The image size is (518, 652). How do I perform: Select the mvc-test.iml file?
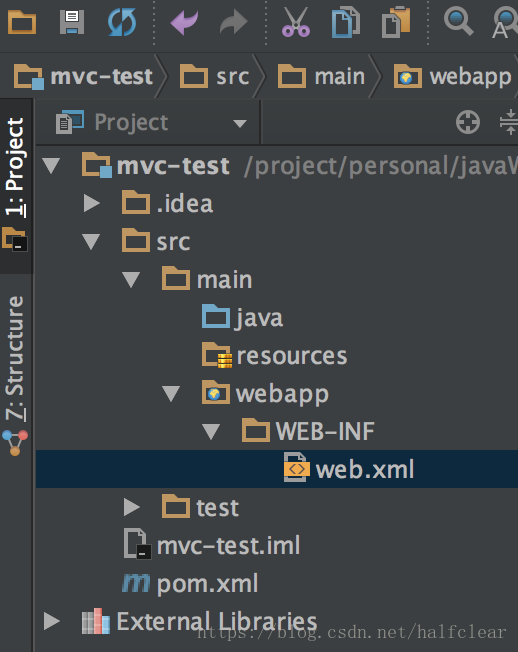[x=212, y=545]
